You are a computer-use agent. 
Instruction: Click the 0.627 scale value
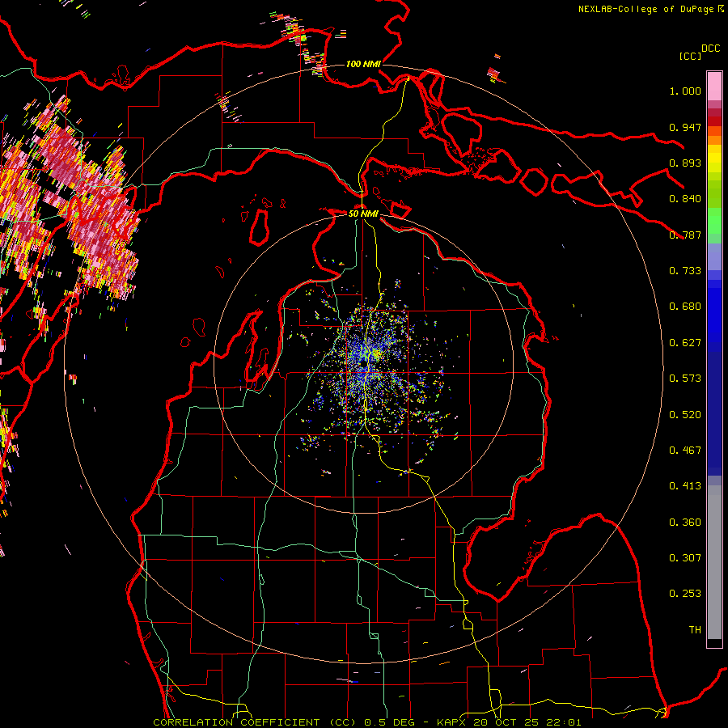click(685, 343)
